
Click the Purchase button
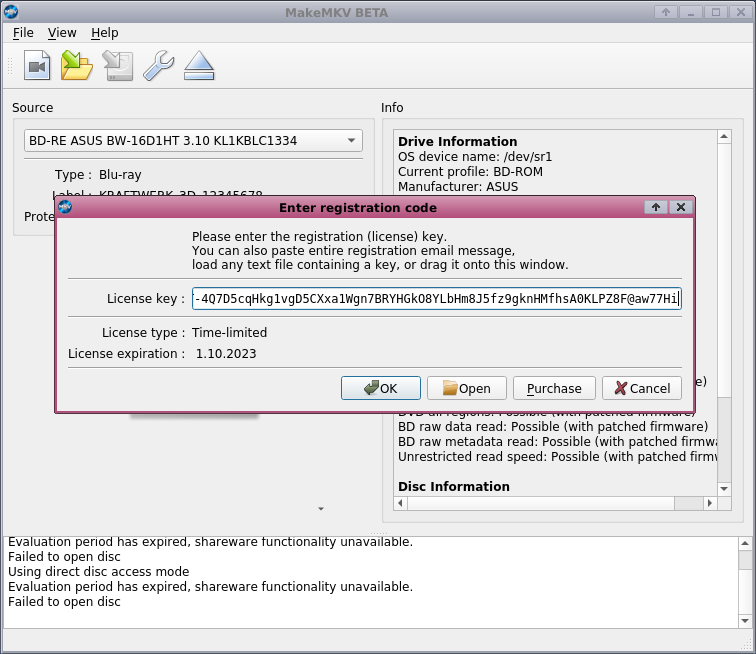tap(554, 388)
